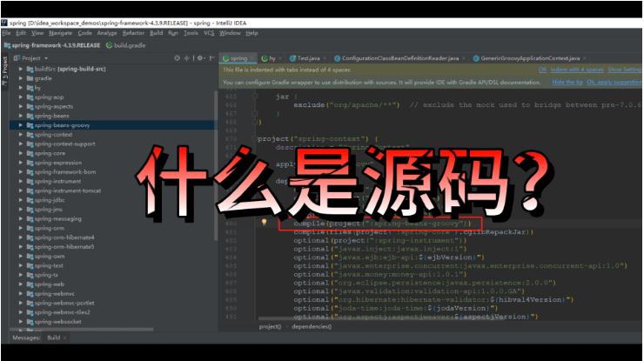Click spring-framework-4.3.9.RELEASE breadcrumb

[x=51, y=45]
